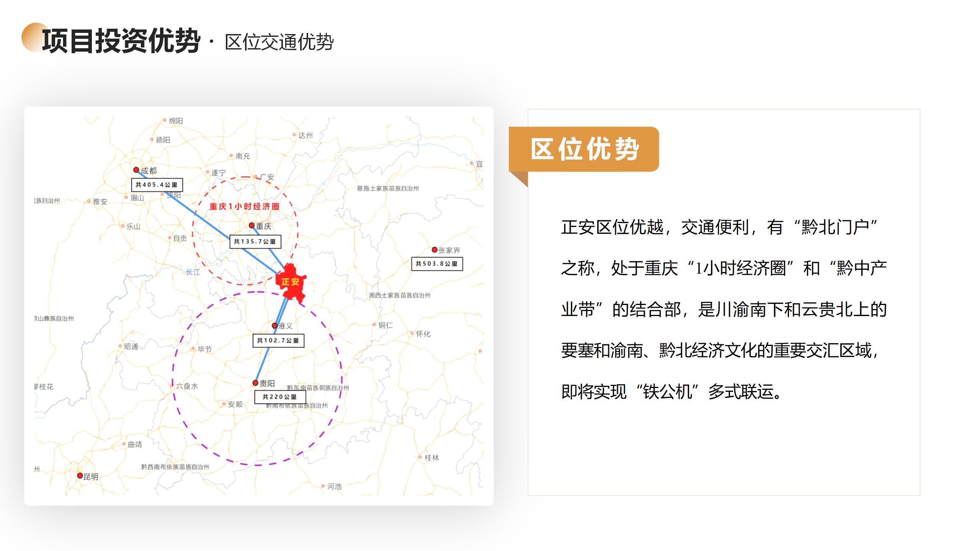Viewport: 980px width, 551px height.
Task: Click the 铜仁 city label on the map
Action: pos(385,325)
